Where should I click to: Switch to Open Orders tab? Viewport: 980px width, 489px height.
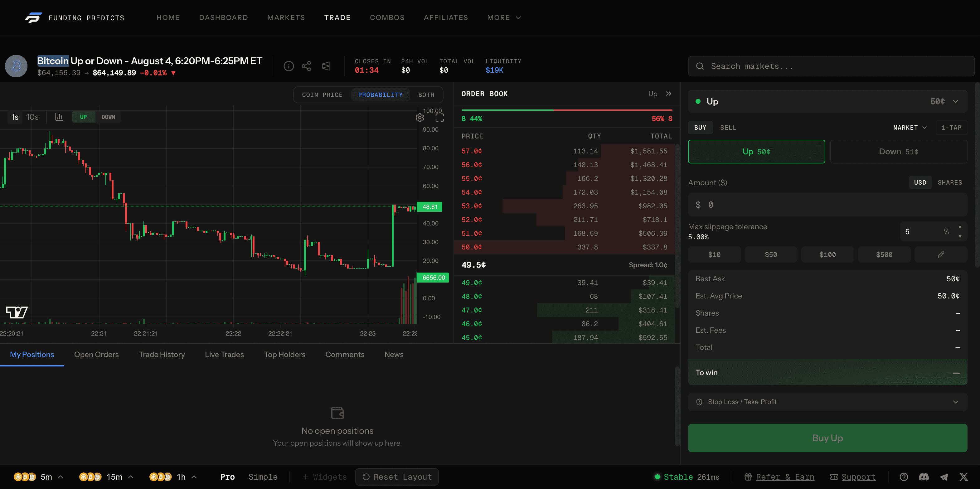pos(96,354)
